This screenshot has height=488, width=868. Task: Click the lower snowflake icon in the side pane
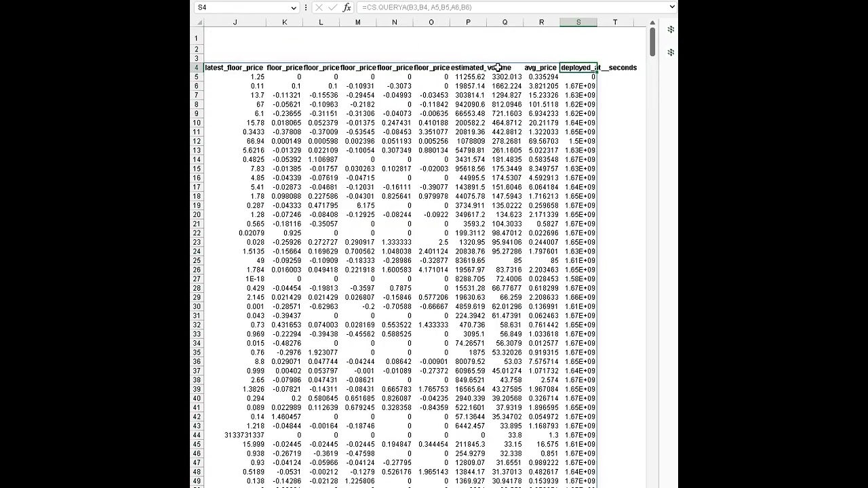671,52
